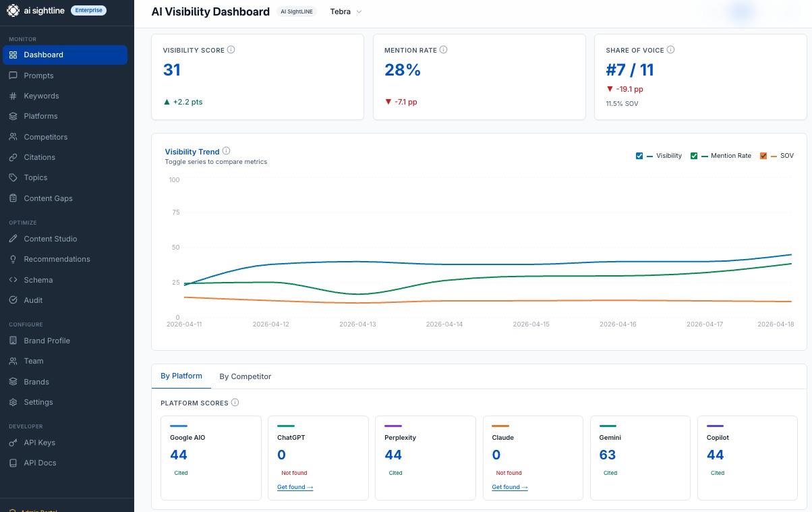812x512 pixels.
Task: Click the Competitors icon in sidebar
Action: coord(13,137)
